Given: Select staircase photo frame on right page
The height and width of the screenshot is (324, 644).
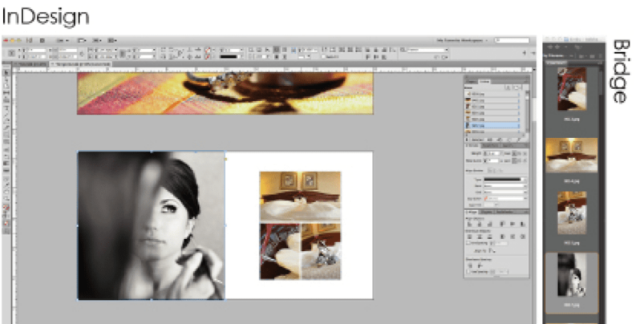Looking at the screenshot, I should [x=280, y=251].
